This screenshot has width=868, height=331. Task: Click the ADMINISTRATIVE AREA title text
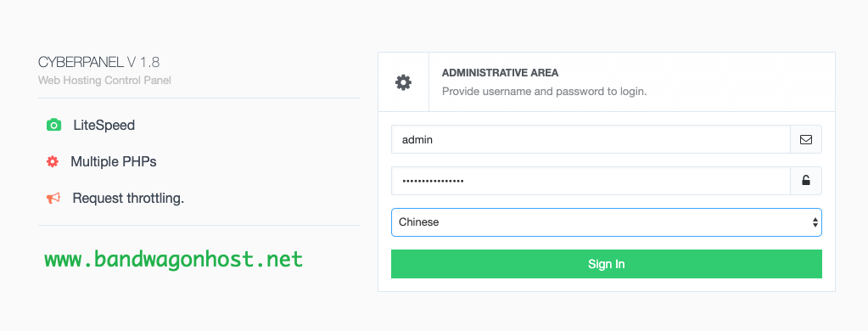(501, 73)
